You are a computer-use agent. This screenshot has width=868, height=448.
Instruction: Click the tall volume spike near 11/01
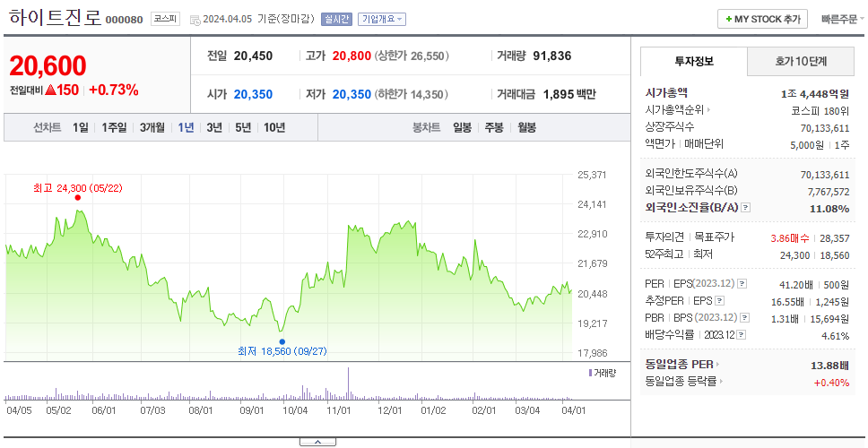[348, 383]
